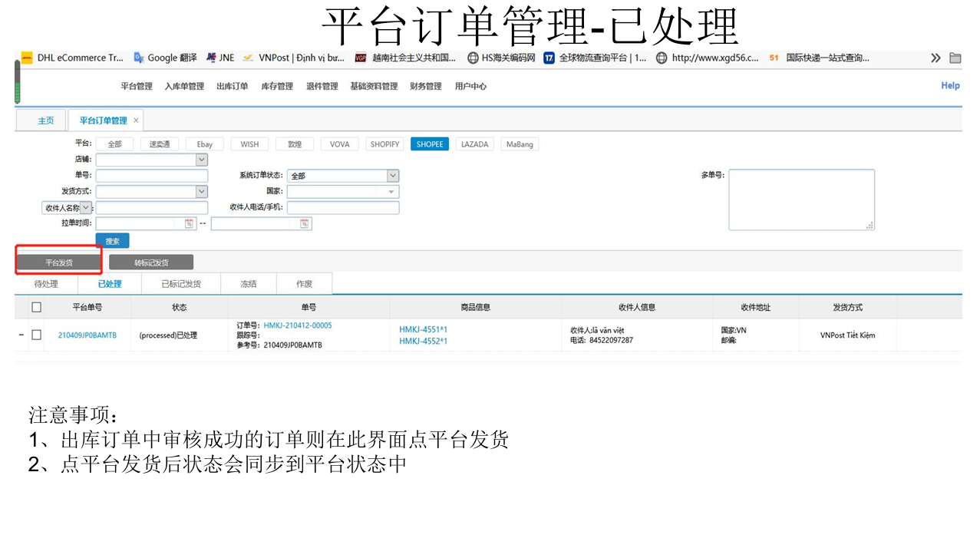Open the 库存管理 menu
This screenshot has height=548, width=980.
(277, 86)
